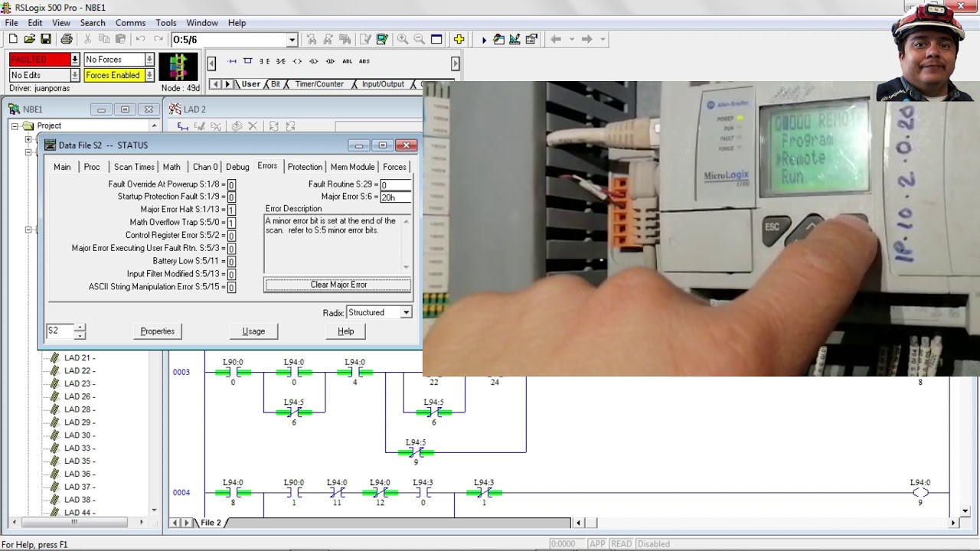Image resolution: width=980 pixels, height=551 pixels.
Task: Select the File 2 ladder tab
Action: tap(211, 523)
